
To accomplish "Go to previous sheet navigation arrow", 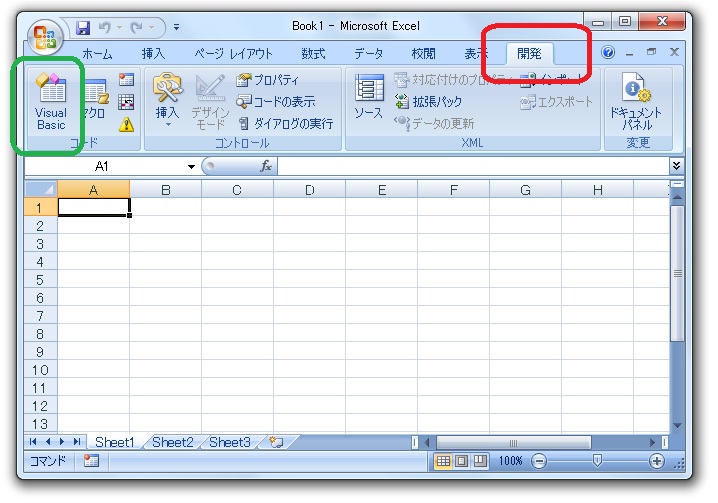I will (x=48, y=442).
